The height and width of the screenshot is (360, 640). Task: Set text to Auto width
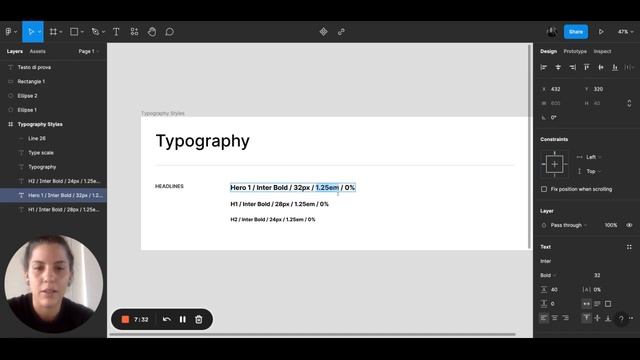click(587, 304)
